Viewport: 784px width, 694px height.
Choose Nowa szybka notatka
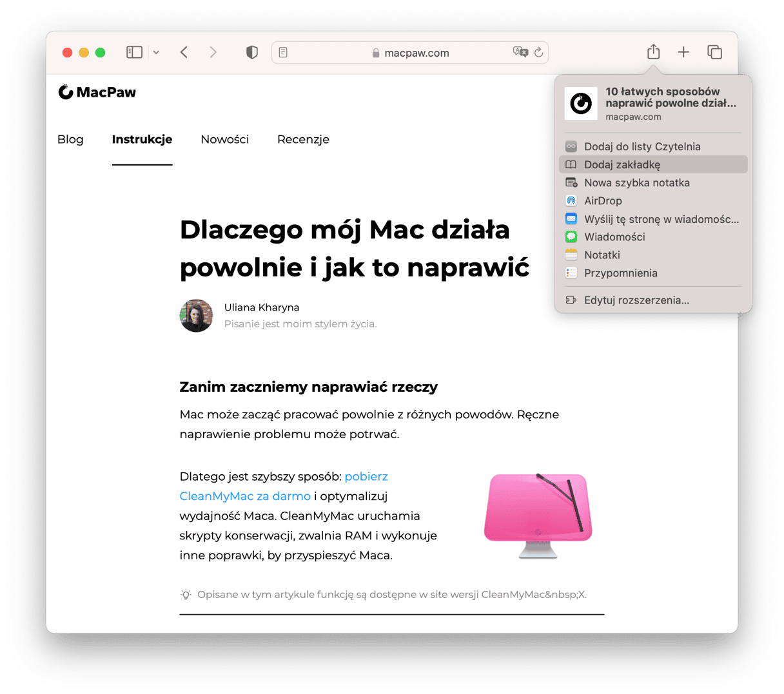(653, 182)
